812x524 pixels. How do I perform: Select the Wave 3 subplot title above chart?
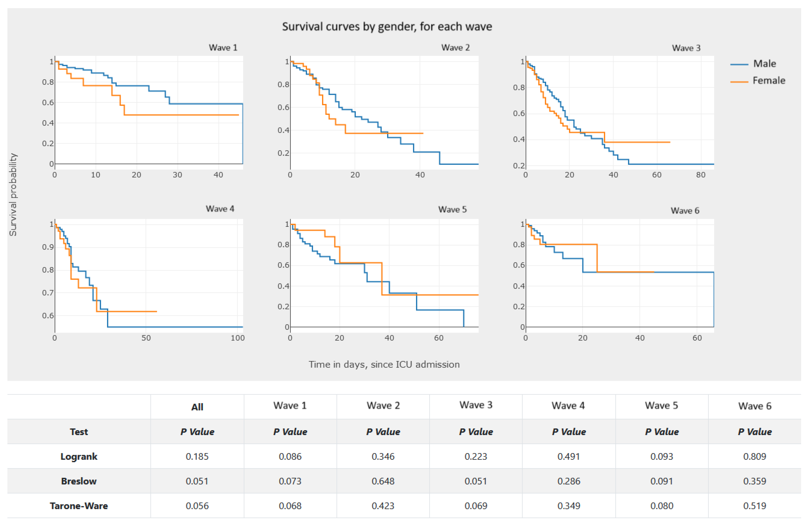[x=686, y=48]
